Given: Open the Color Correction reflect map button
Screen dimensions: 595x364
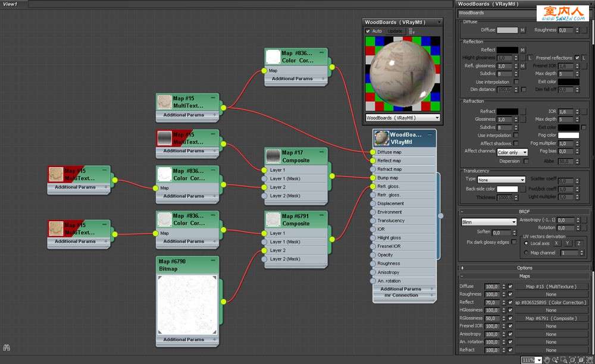Looking at the screenshot, I should (x=551, y=303).
